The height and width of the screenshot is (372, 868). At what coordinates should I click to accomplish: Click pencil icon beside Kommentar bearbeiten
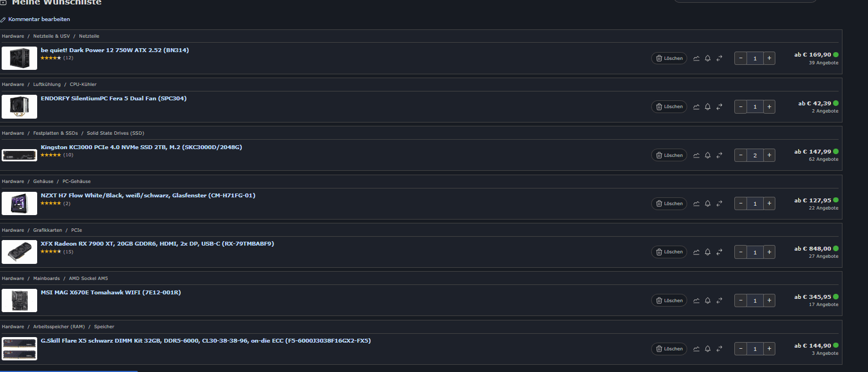pyautogui.click(x=3, y=19)
